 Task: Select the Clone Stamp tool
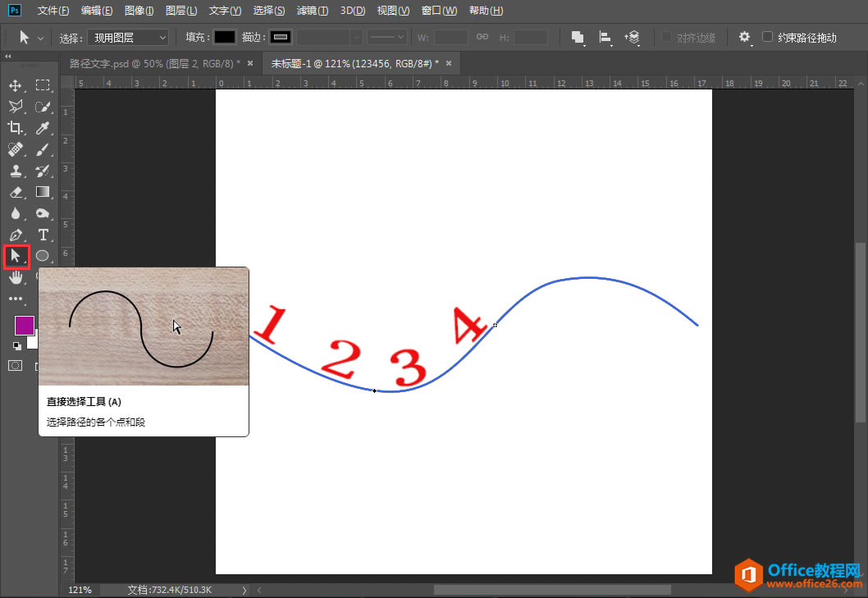tap(16, 171)
